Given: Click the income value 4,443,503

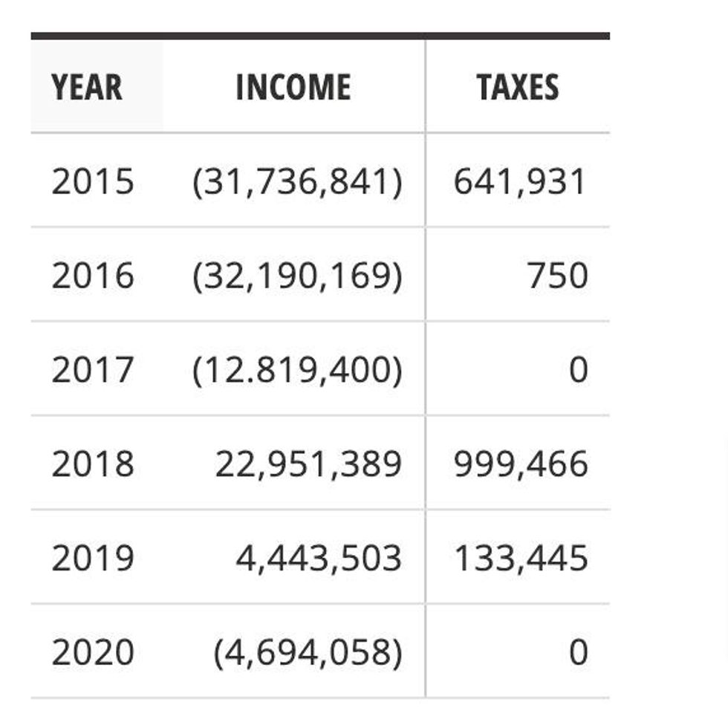Looking at the screenshot, I should tap(319, 559).
